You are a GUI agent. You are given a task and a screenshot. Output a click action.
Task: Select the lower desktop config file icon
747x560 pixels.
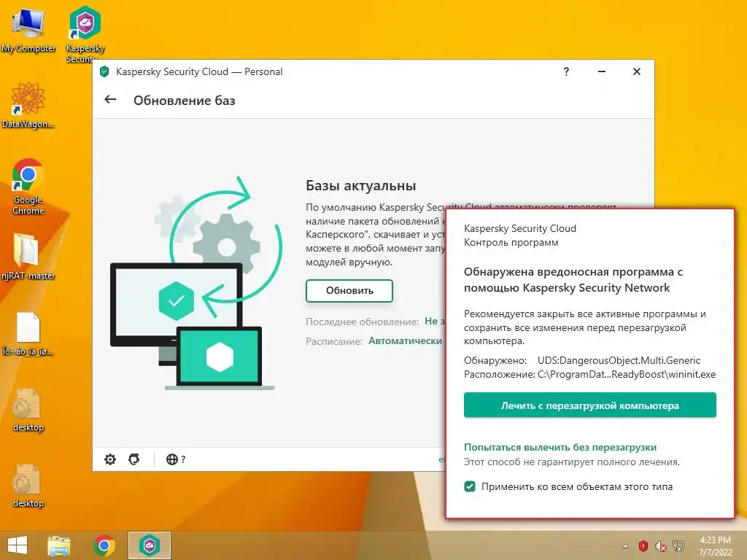(28, 486)
